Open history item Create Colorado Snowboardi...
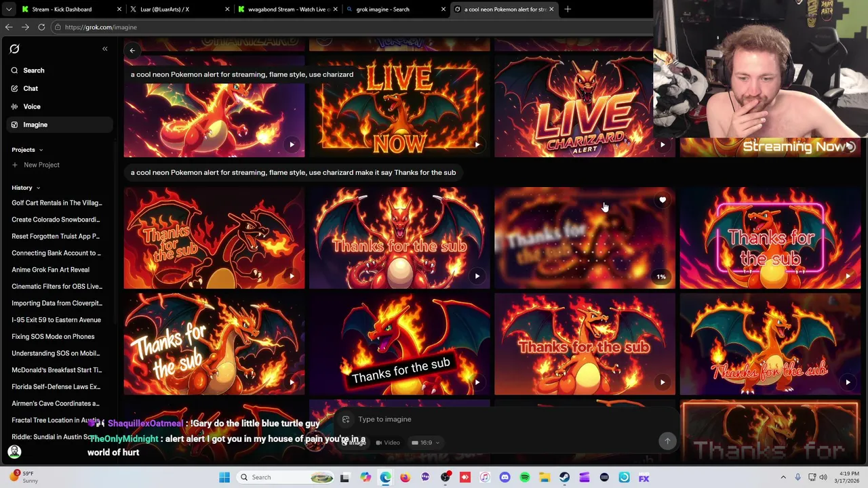868x488 pixels. [56, 220]
